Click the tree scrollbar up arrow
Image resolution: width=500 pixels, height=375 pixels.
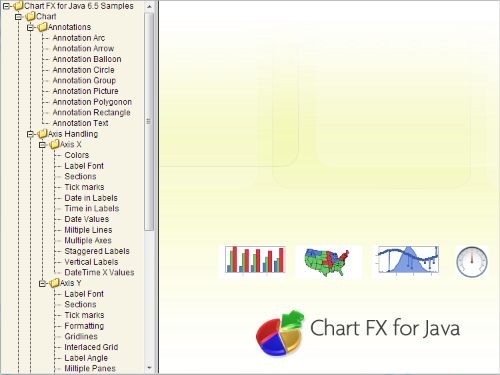click(x=149, y=6)
